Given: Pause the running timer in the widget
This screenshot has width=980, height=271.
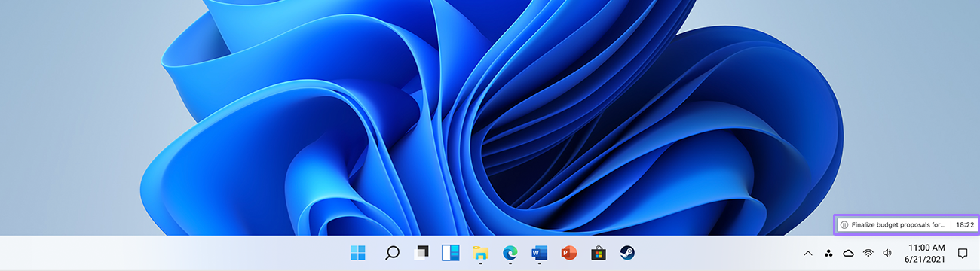Looking at the screenshot, I should 844,225.
